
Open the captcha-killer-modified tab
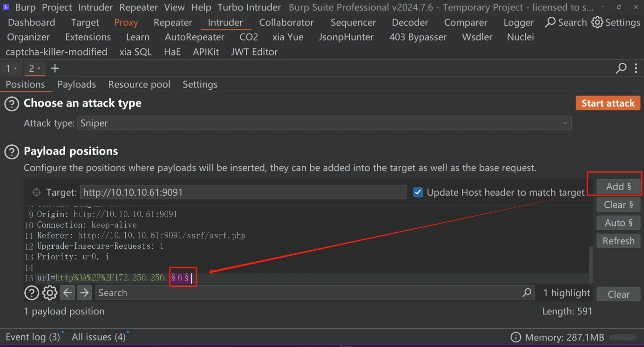[56, 52]
